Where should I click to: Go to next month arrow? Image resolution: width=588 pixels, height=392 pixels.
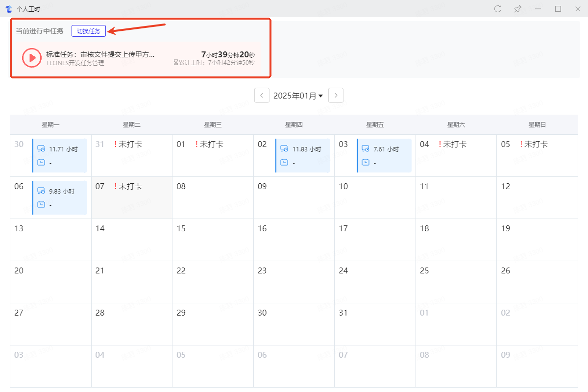(336, 96)
